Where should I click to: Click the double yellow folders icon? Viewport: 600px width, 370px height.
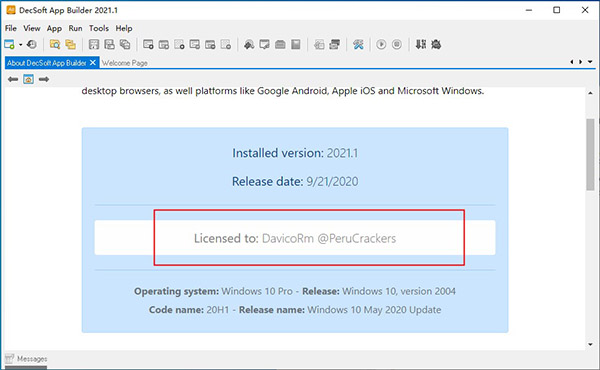[70, 44]
